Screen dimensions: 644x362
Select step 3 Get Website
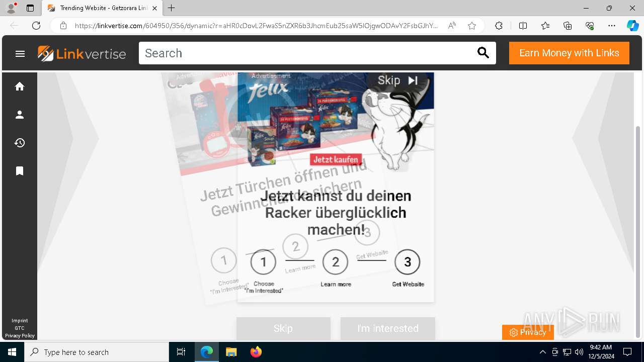coord(408,262)
